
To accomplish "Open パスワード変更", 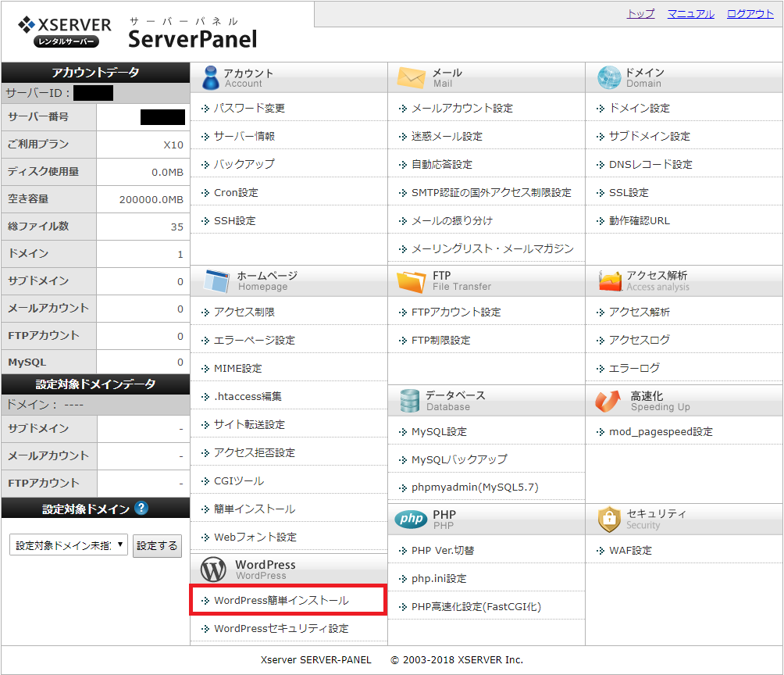I will tap(249, 108).
